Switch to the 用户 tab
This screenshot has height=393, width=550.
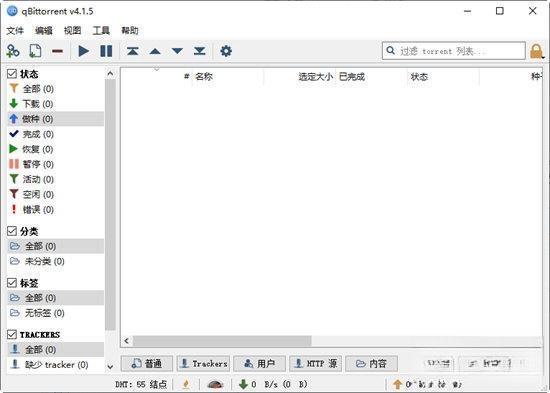pyautogui.click(x=260, y=364)
